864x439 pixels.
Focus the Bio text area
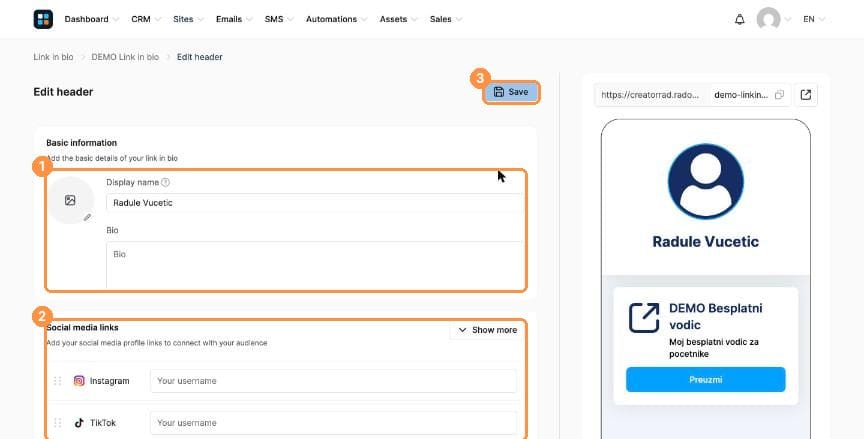coord(315,265)
